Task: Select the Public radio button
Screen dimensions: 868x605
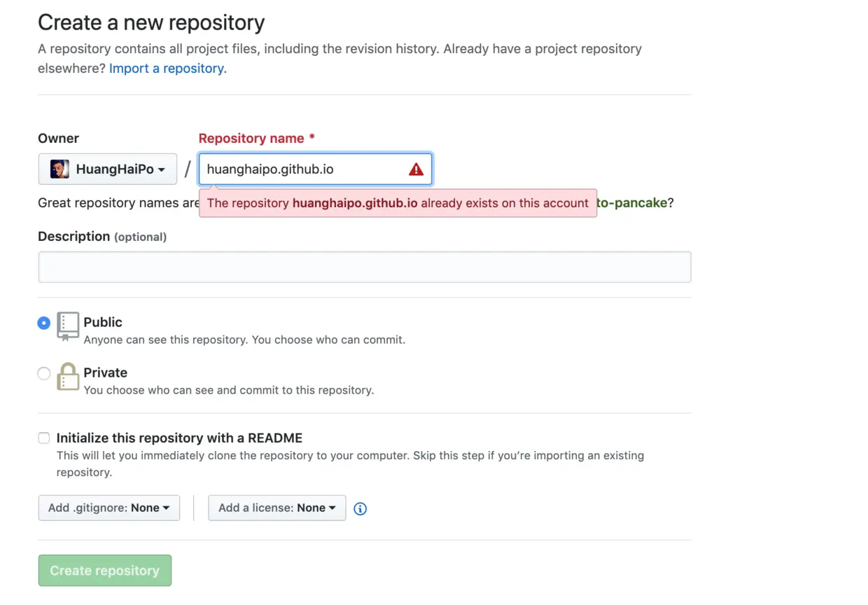Action: point(44,323)
